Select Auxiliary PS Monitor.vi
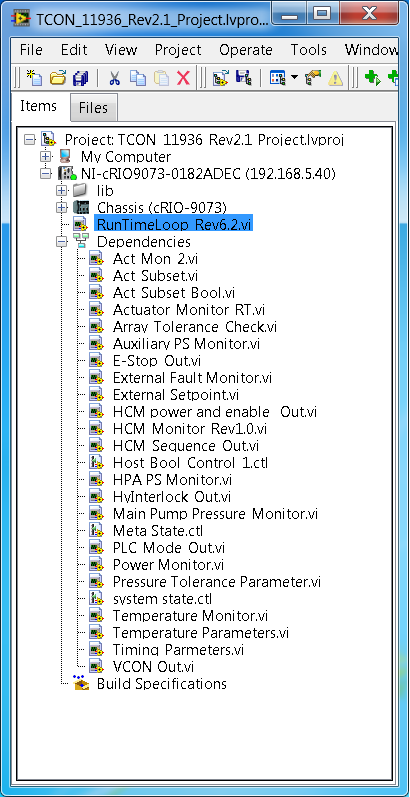The image size is (410, 797). pos(186,344)
